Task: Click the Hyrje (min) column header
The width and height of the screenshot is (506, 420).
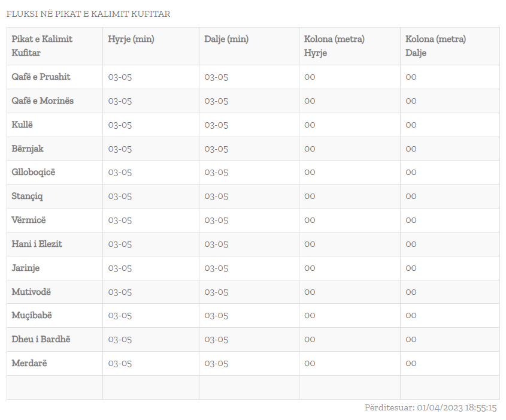Action: [131, 39]
